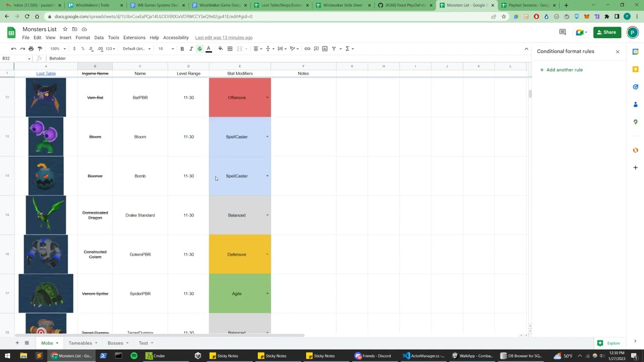This screenshot has width=644, height=362.
Task: Format as percent with the % icon
Action: [x=83, y=49]
